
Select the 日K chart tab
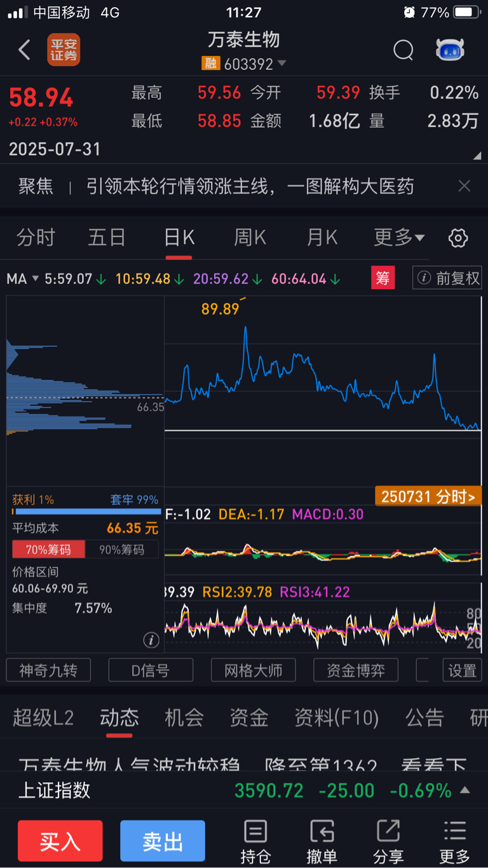[x=179, y=238]
